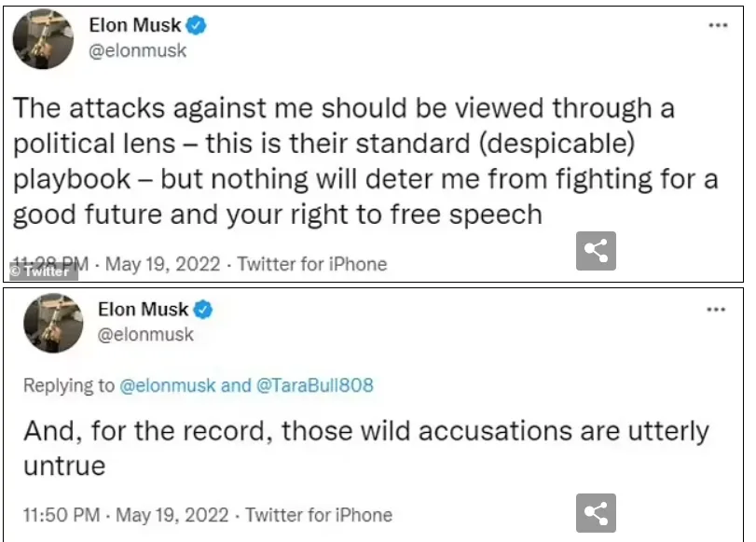Select the top tweet's text body

[x=364, y=160]
